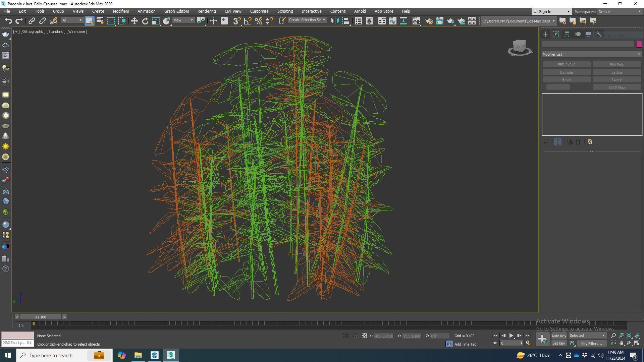Image resolution: width=644 pixels, height=362 pixels.
Task: Click the Edit Poly modifier button
Action: click(x=616, y=65)
